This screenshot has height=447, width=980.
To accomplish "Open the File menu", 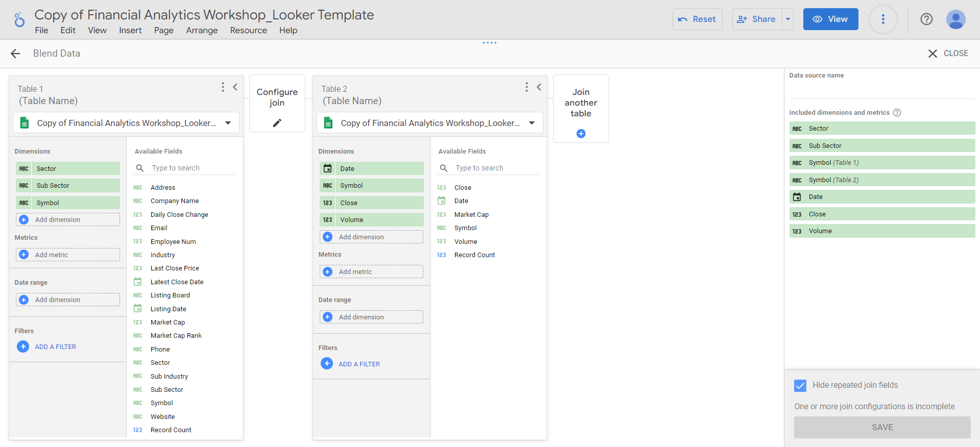I will point(41,31).
